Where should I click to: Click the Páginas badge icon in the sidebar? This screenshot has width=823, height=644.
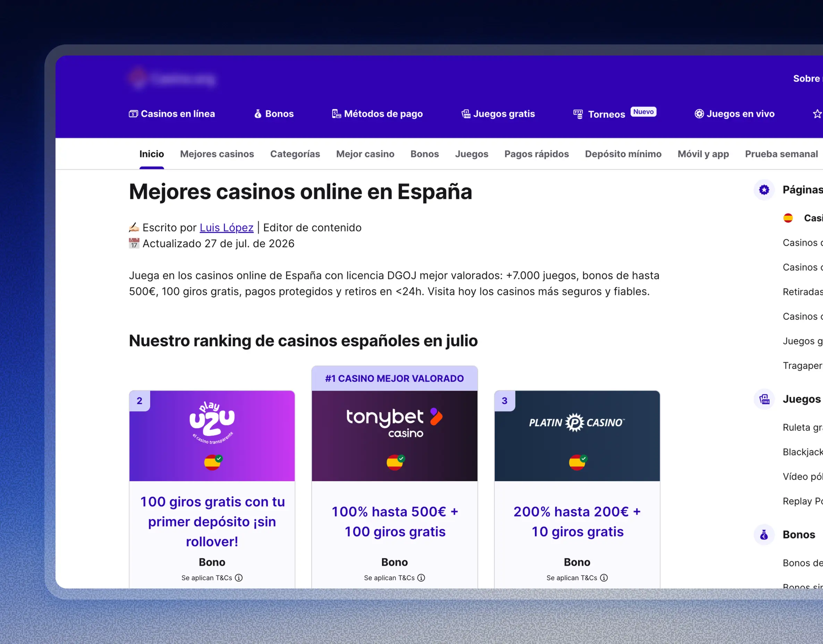764,190
